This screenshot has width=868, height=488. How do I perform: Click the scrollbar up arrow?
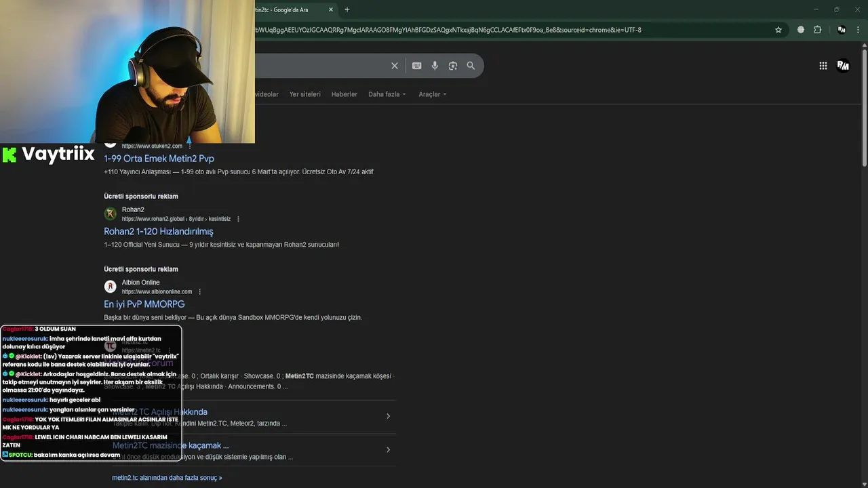(x=864, y=46)
